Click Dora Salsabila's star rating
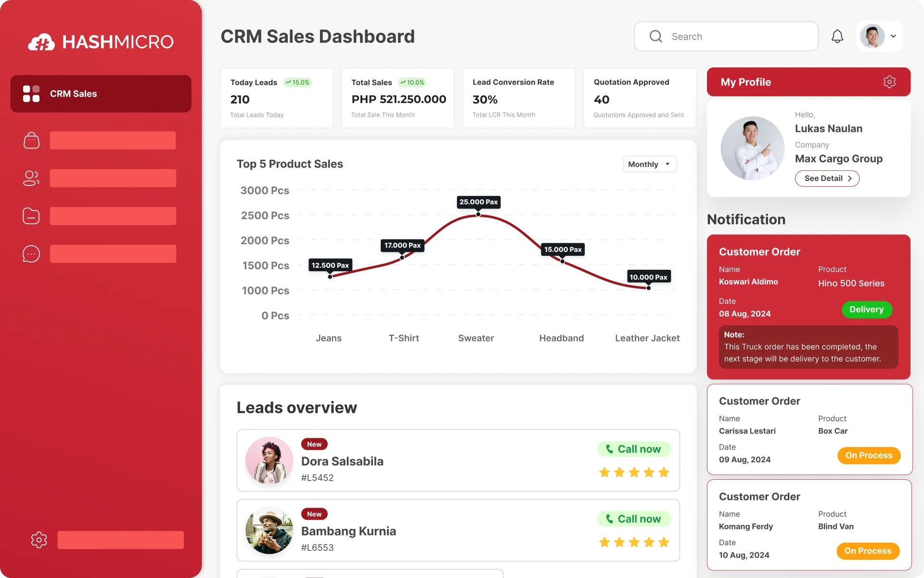This screenshot has width=924, height=578. (x=634, y=473)
